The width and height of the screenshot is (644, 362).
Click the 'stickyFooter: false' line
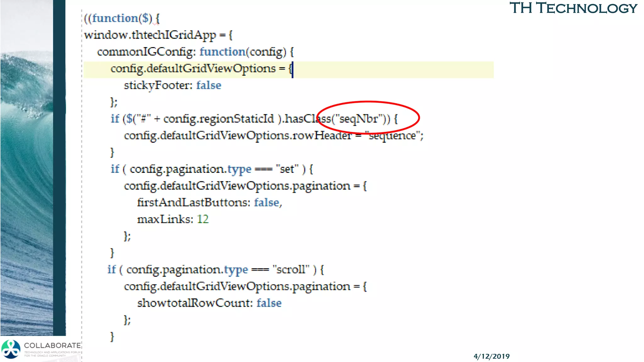coord(173,85)
